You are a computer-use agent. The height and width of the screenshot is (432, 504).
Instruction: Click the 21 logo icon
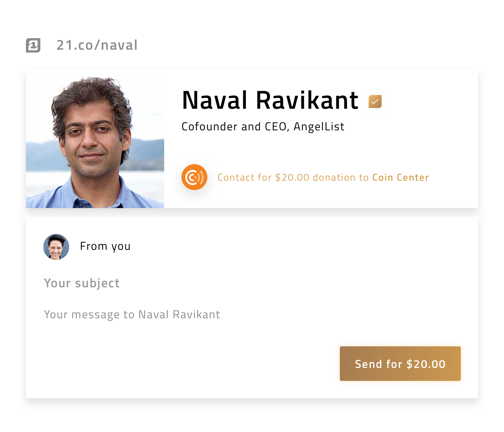click(x=33, y=45)
